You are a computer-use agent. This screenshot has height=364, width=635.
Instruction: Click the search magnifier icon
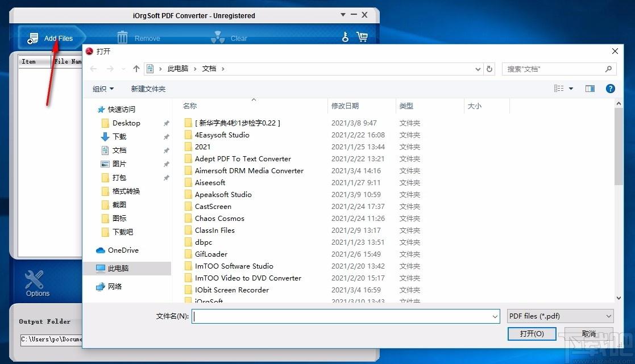coord(608,69)
